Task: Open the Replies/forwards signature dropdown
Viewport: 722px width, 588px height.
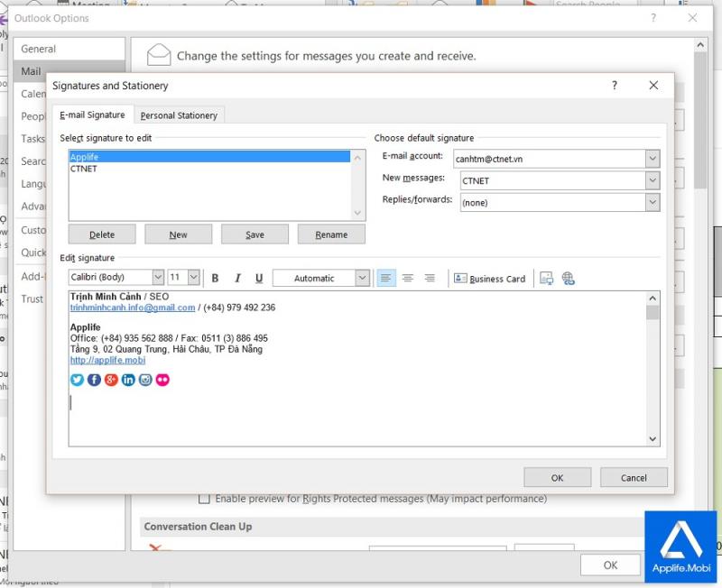Action: [652, 202]
